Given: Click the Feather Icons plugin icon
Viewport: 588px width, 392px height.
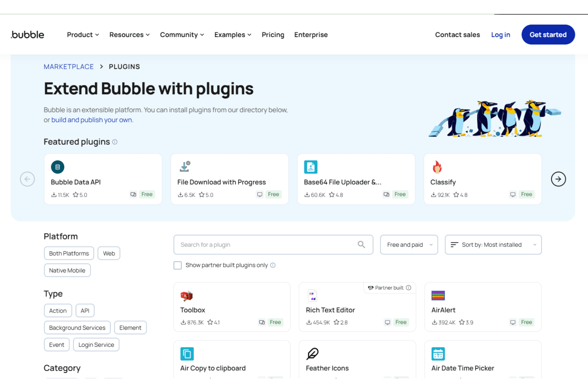Looking at the screenshot, I should [313, 353].
